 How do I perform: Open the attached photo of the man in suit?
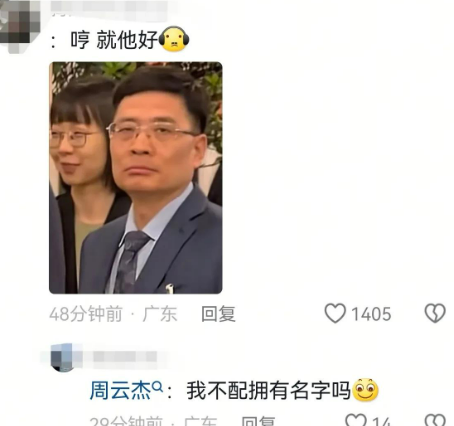pos(136,178)
